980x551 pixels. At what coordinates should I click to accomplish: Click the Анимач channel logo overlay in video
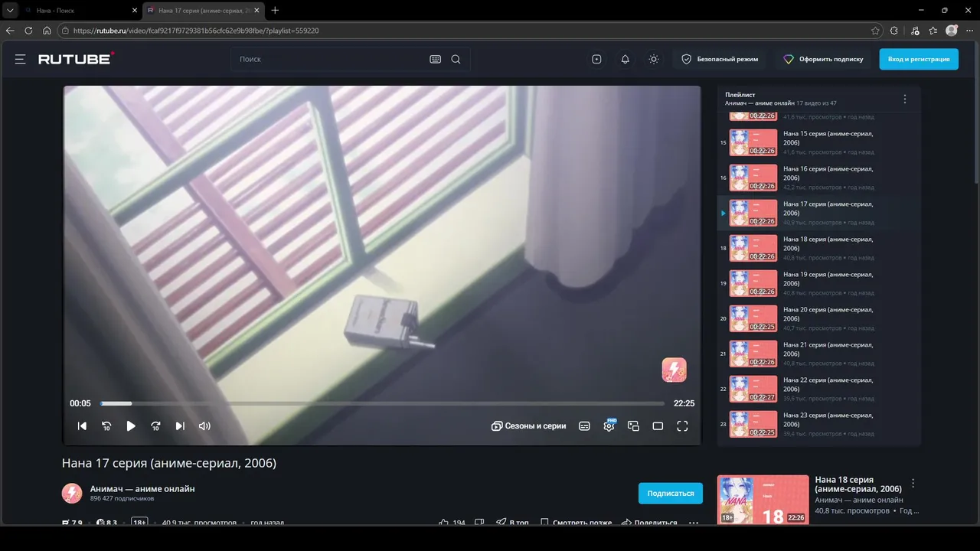point(674,370)
